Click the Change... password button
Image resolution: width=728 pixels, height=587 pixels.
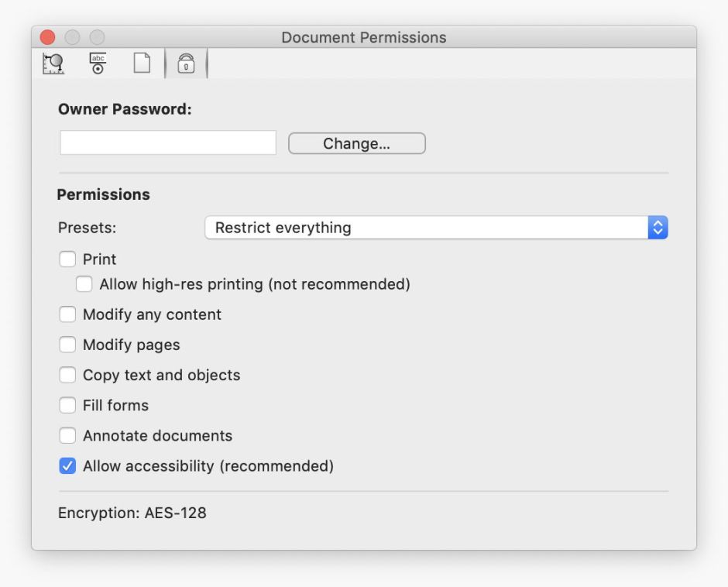(356, 143)
